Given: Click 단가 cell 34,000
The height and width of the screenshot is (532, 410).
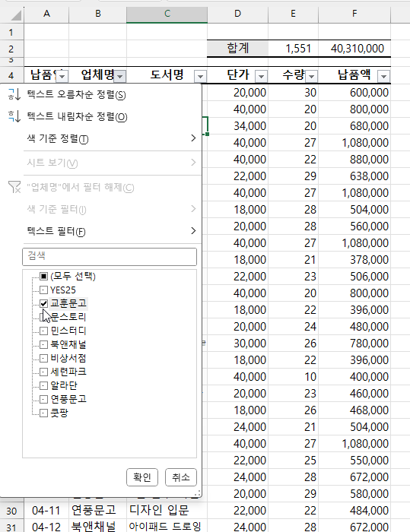Looking at the screenshot, I should click(x=238, y=126).
